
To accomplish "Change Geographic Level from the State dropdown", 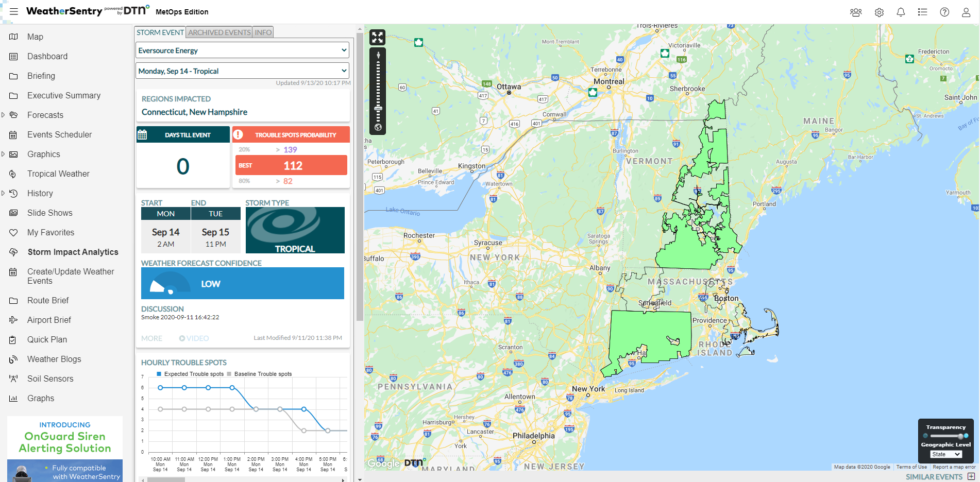I will 945,454.
